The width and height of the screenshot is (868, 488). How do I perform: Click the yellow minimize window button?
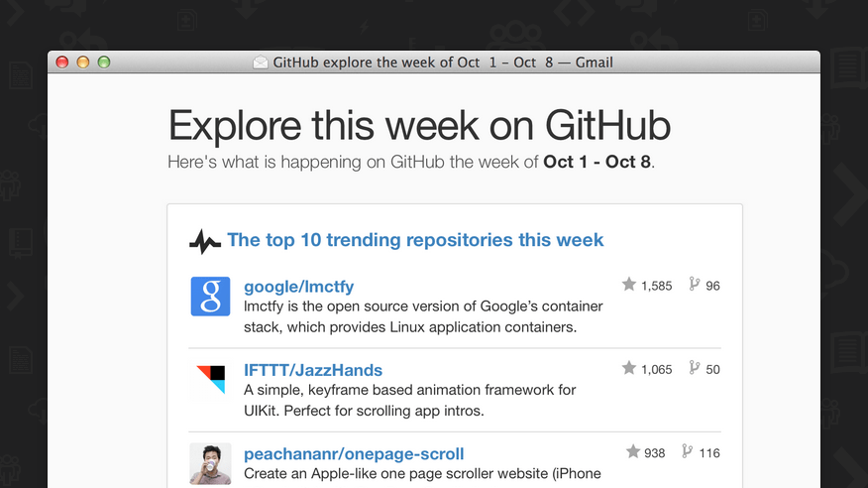83,62
